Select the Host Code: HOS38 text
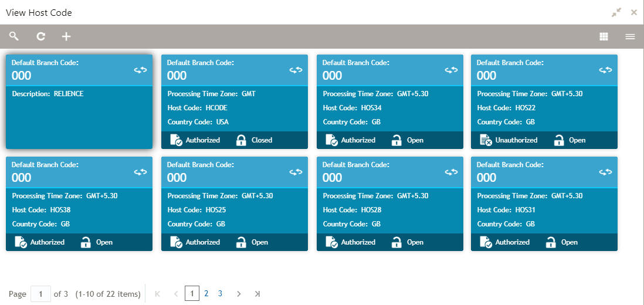This screenshot has height=305, width=644. tap(42, 210)
